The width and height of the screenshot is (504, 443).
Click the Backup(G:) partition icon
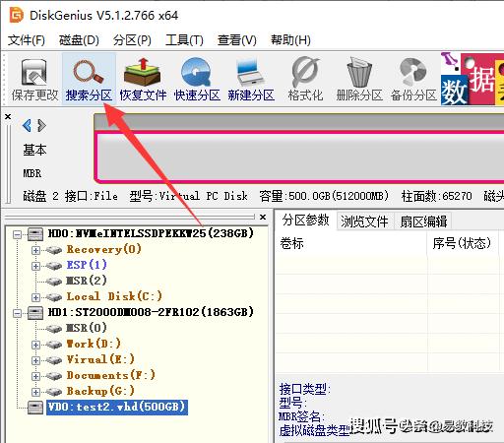coord(54,392)
